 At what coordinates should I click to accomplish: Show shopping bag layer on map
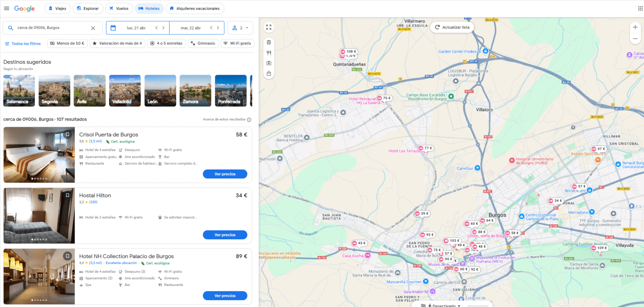tap(269, 74)
